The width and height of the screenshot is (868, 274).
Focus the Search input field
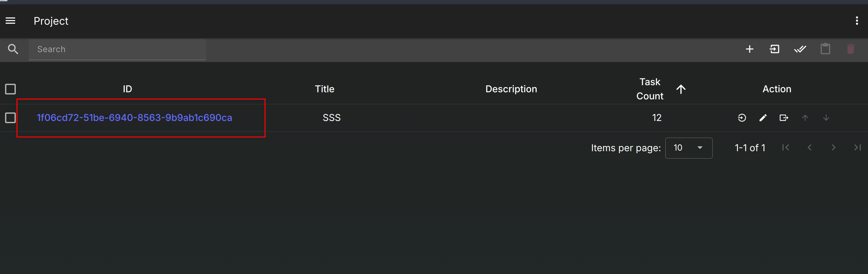pyautogui.click(x=117, y=49)
